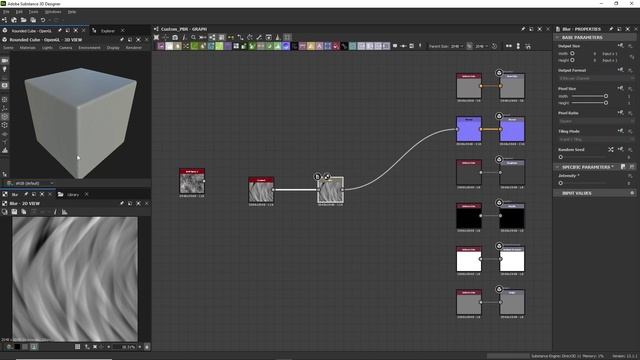
Task: Open the Edit menu
Action: 19,12
